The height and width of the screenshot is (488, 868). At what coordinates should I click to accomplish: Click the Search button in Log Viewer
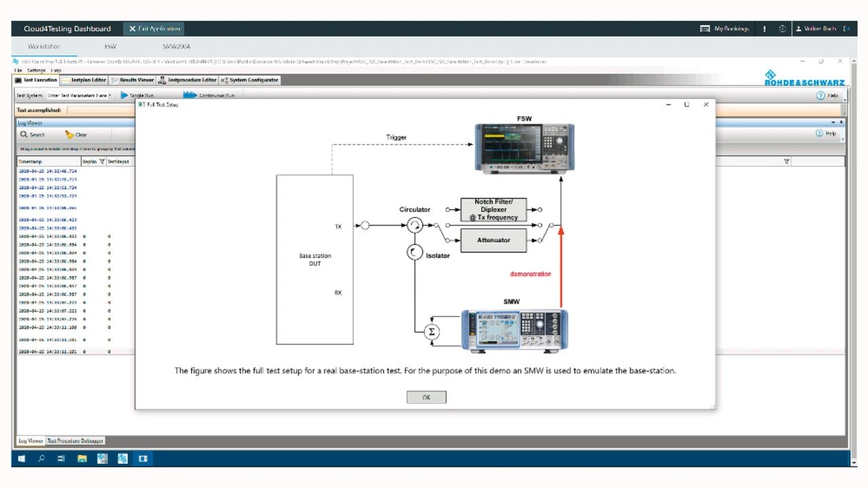tap(33, 134)
